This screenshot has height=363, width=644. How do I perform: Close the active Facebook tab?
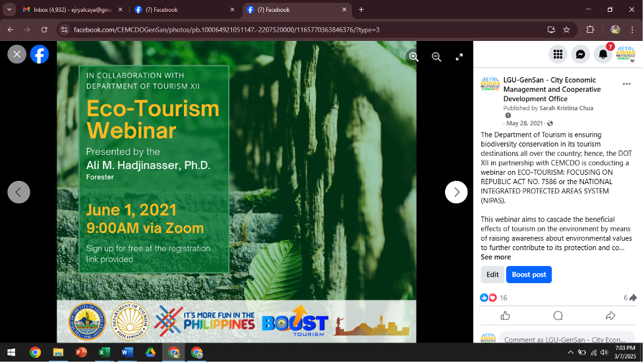tap(345, 9)
